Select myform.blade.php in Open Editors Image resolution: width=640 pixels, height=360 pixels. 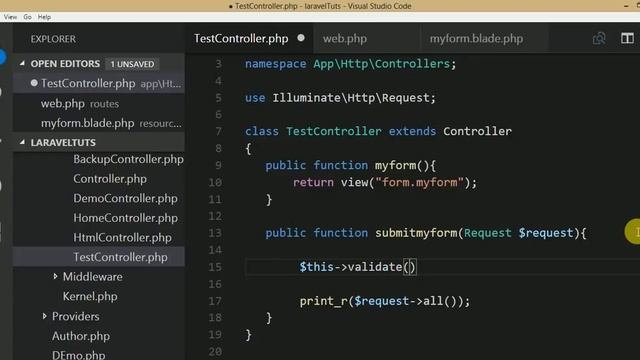pyautogui.click(x=99, y=123)
